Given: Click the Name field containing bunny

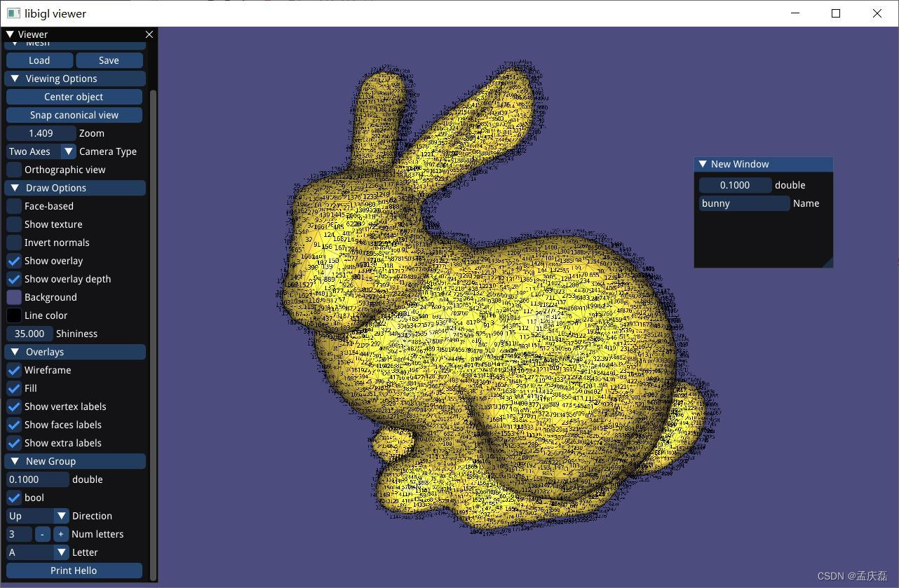Looking at the screenshot, I should [x=744, y=203].
